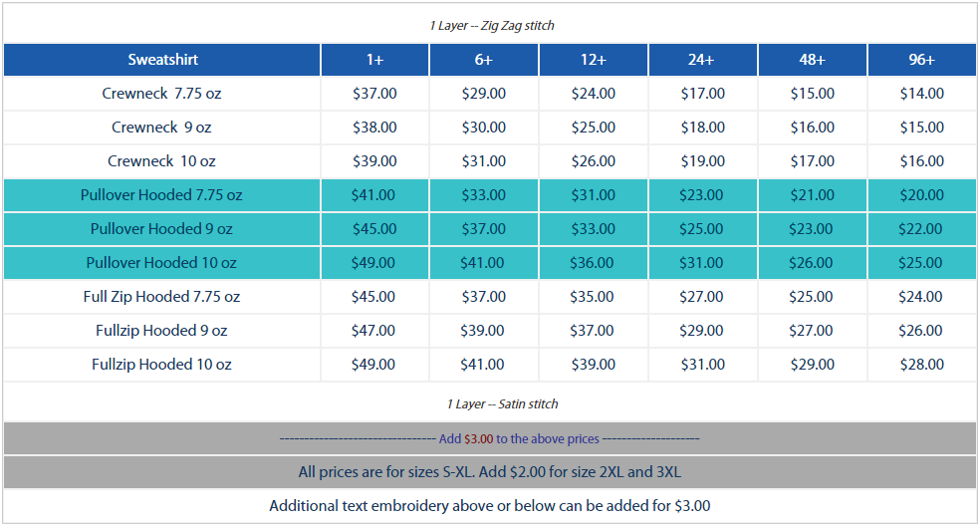This screenshot has width=980, height=525.
Task: Select the Full Zip Hooded 7.75 oz label
Action: [x=161, y=297]
